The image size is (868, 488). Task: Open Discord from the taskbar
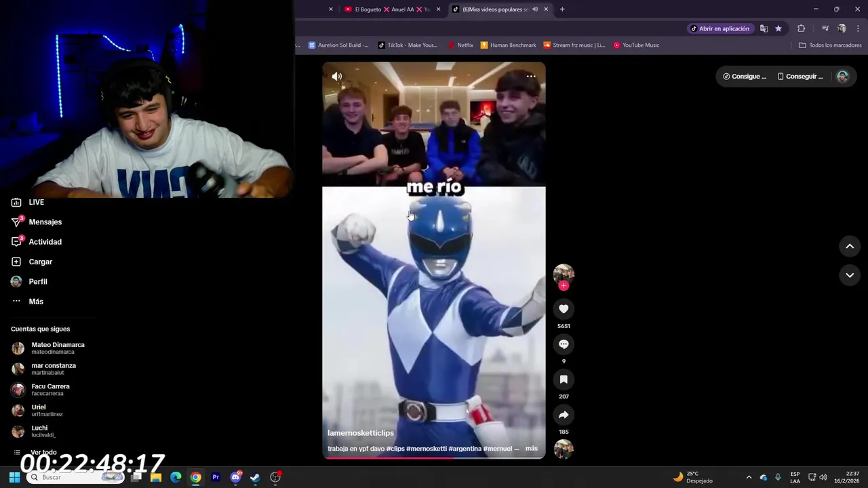(x=235, y=477)
